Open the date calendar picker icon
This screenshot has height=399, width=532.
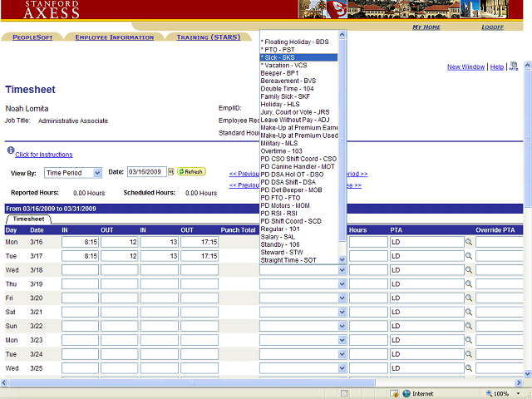(x=171, y=172)
